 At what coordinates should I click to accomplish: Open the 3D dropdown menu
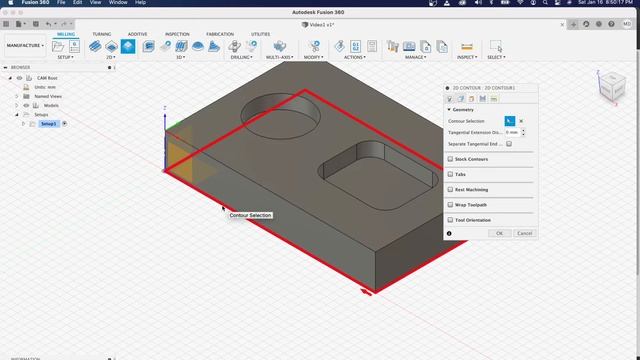click(181, 57)
